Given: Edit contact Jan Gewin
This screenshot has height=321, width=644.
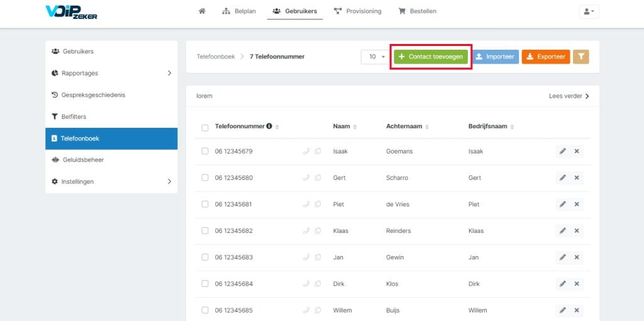Looking at the screenshot, I should (563, 257).
